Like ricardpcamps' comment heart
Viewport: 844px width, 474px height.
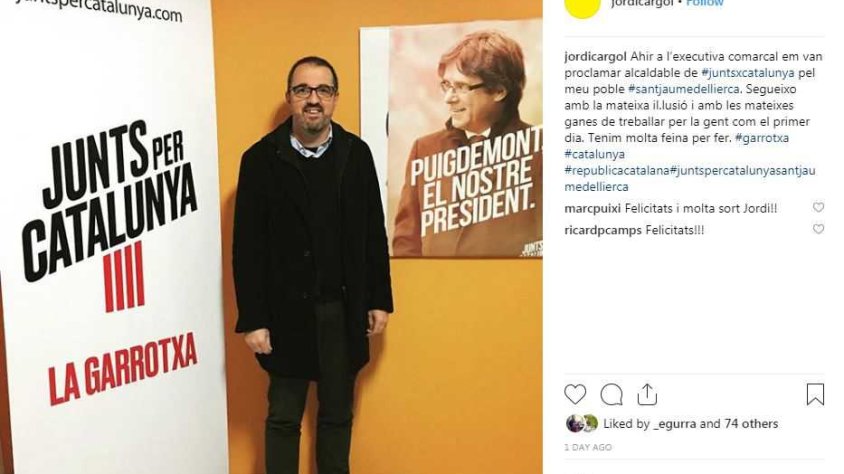(x=818, y=229)
